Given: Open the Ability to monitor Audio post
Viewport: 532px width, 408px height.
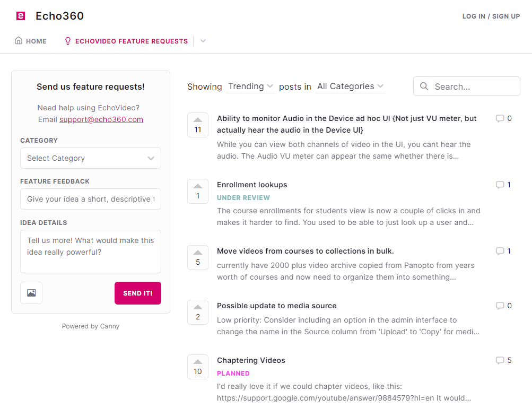Looking at the screenshot, I should (347, 124).
